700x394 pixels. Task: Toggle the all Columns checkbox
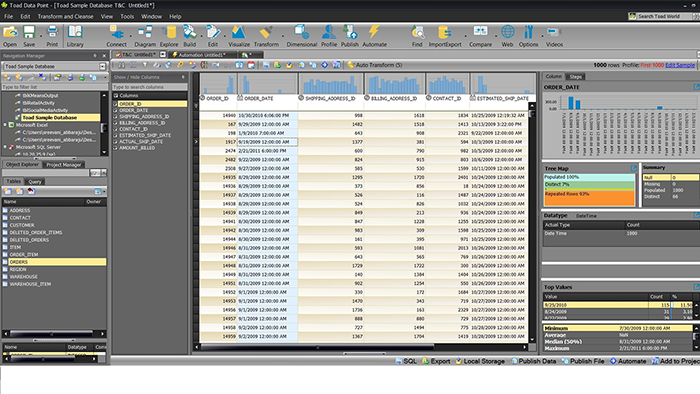point(116,95)
